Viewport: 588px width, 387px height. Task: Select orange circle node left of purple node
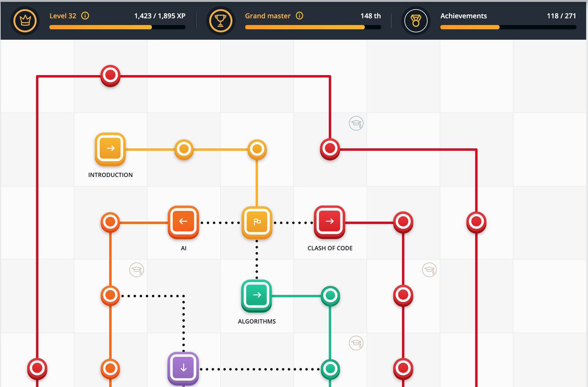point(110,369)
